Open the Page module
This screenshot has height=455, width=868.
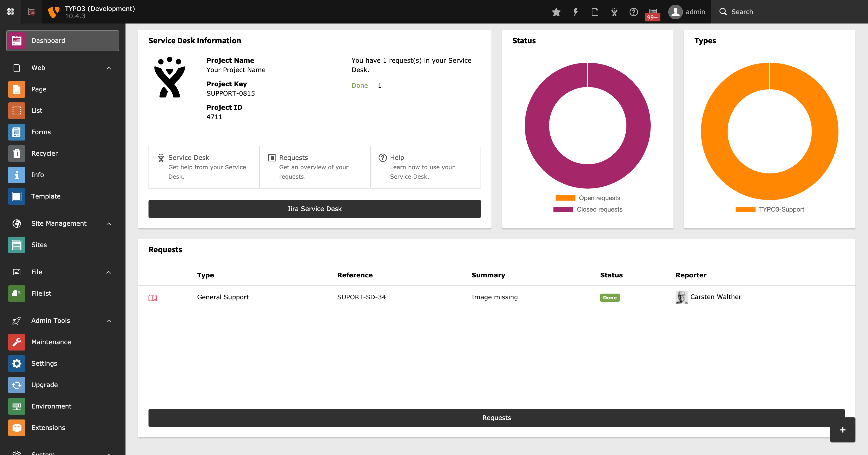pos(63,89)
